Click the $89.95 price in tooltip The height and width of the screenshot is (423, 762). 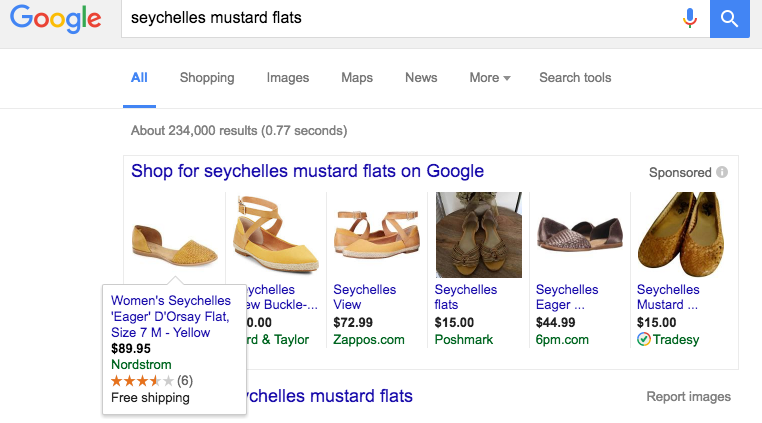131,349
